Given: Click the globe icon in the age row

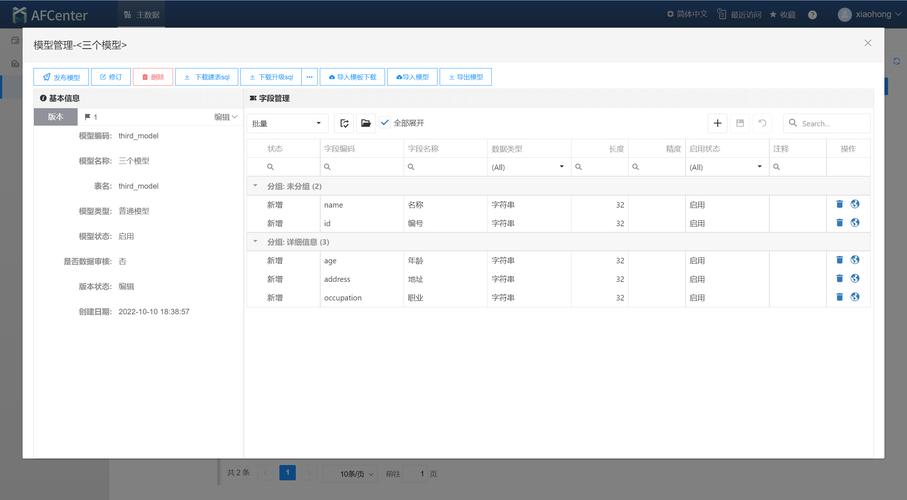Looking at the screenshot, I should pos(855,260).
